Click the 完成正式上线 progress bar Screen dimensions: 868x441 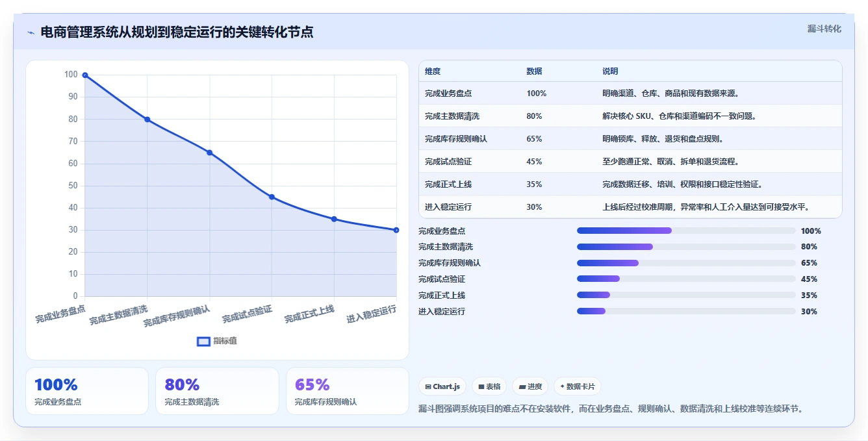click(686, 295)
